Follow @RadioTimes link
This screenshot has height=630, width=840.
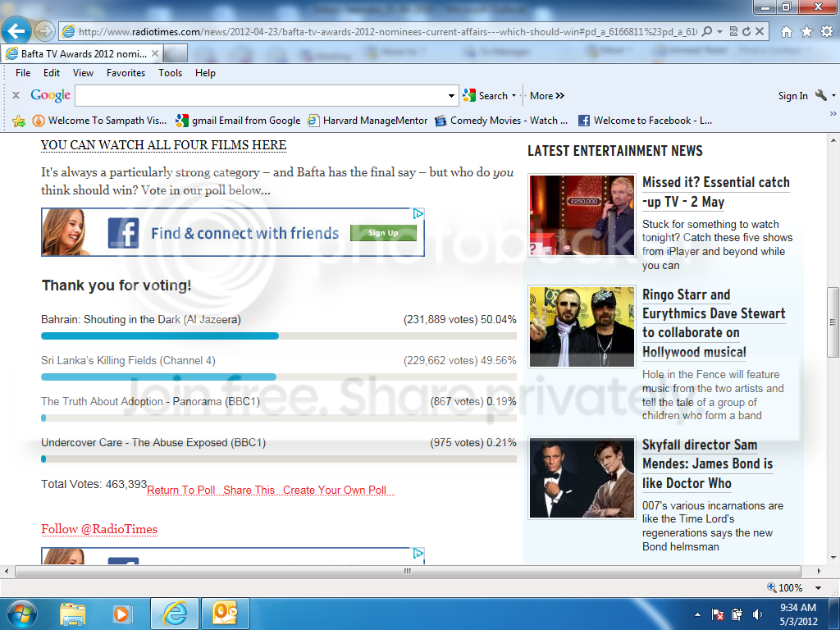coord(99,529)
